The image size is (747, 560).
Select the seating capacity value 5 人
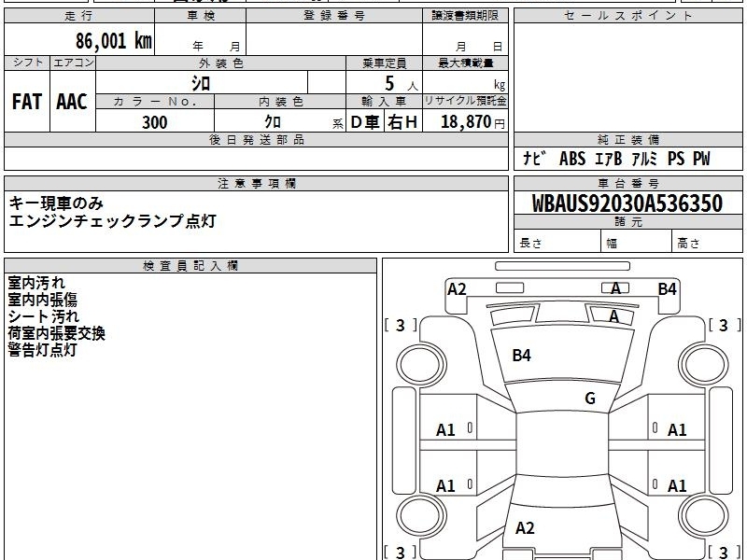pos(402,84)
